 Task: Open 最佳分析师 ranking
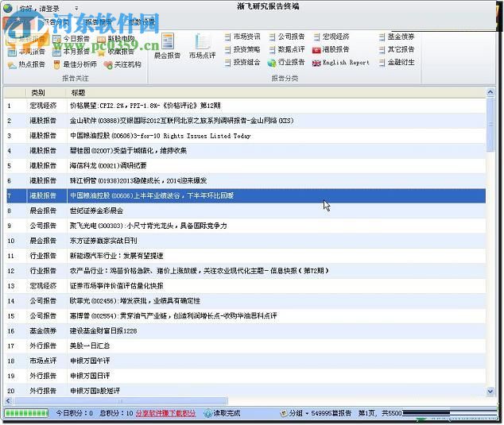pyautogui.click(x=75, y=64)
